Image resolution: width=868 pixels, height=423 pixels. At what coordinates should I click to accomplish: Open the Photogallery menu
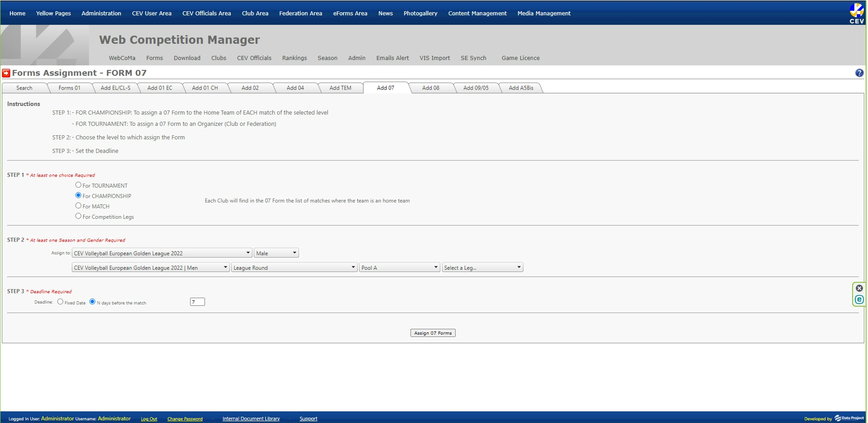pyautogui.click(x=420, y=13)
